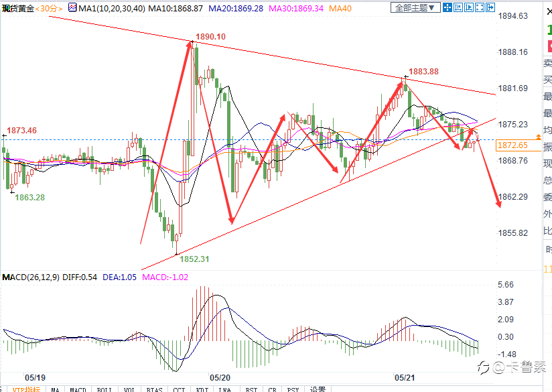Image resolution: width=552 pixels, height=392 pixels.
Task: Click the 1855.82 axis price level
Action: pyautogui.click(x=513, y=233)
